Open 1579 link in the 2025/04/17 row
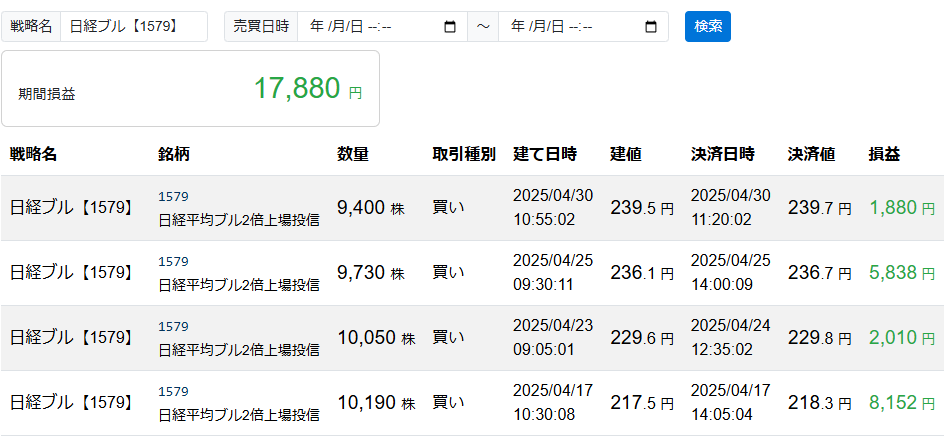This screenshot has height=439, width=945. click(x=174, y=392)
